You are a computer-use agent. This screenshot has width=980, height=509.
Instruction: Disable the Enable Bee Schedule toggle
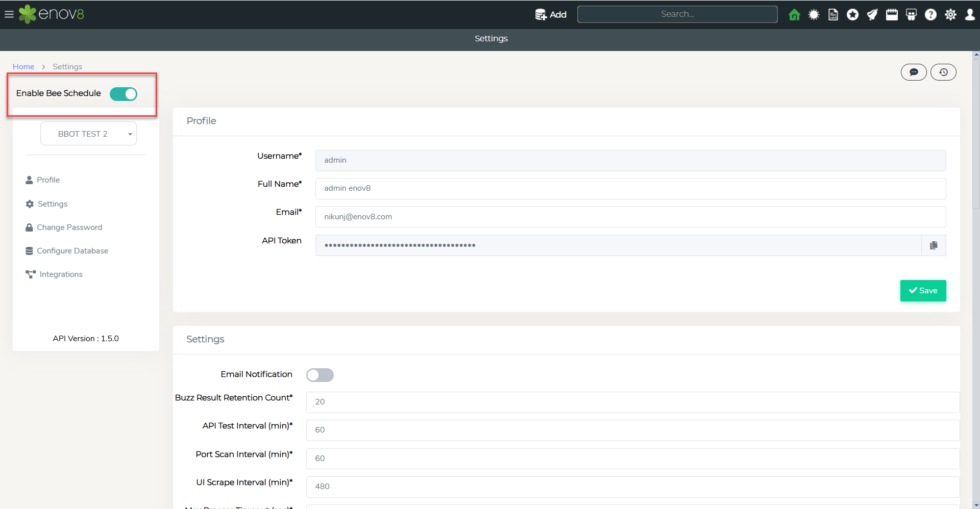124,94
